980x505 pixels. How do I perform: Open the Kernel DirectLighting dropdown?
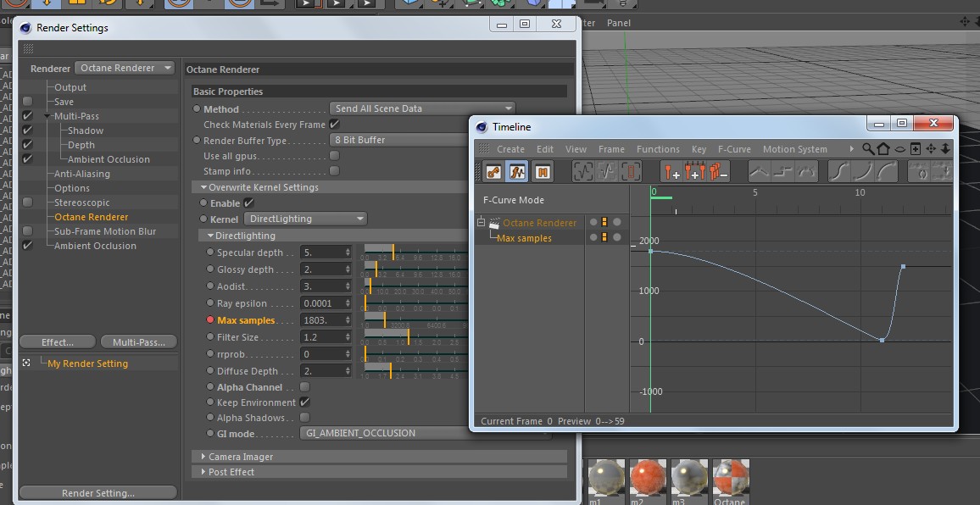[305, 219]
